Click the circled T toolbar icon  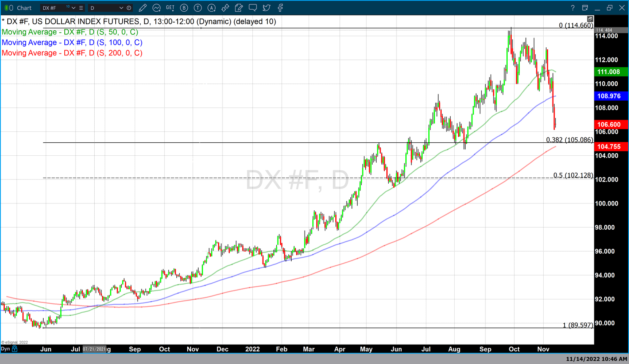(x=198, y=8)
